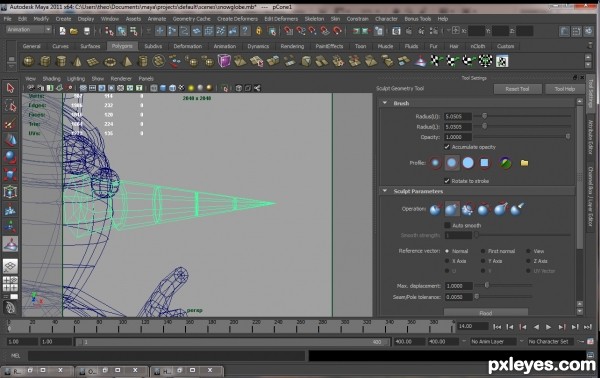This screenshot has height=378, width=600.
Task: Click the Sculpt Geometry tool in toolbox
Action: point(10,244)
